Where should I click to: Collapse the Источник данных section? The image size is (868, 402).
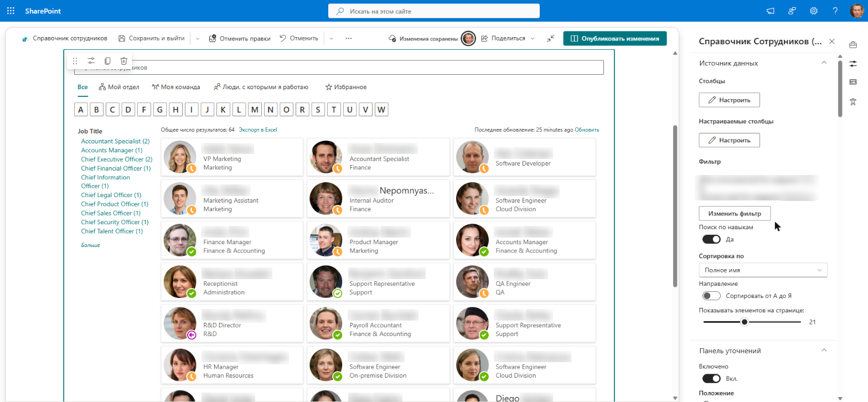824,63
